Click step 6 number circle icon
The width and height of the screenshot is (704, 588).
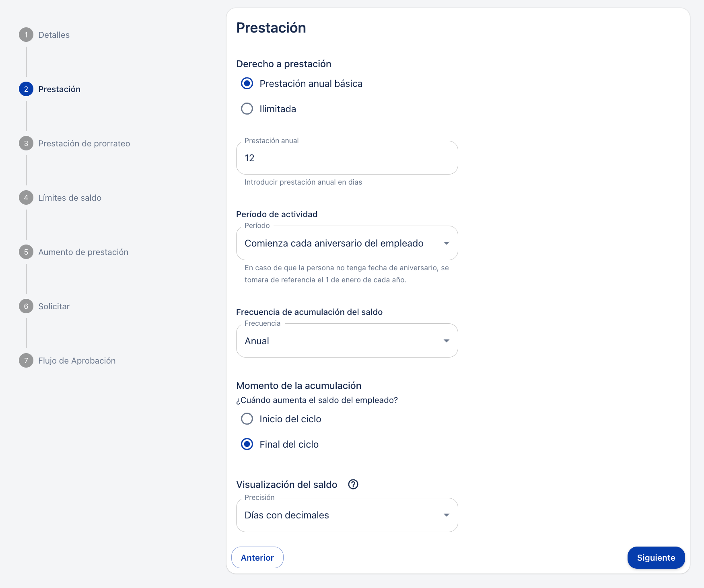click(x=26, y=306)
